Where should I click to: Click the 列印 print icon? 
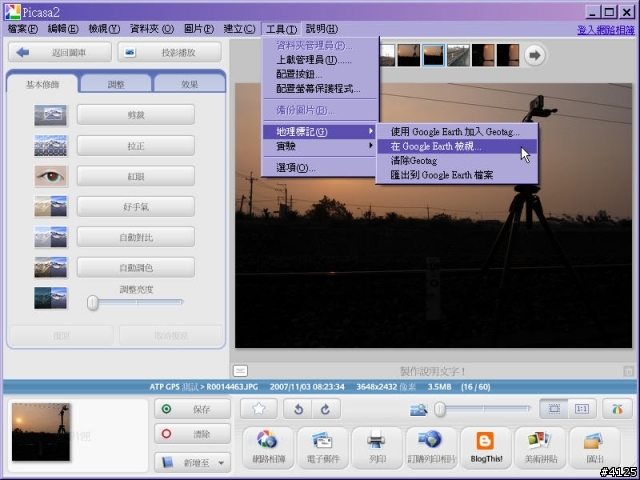(377, 447)
